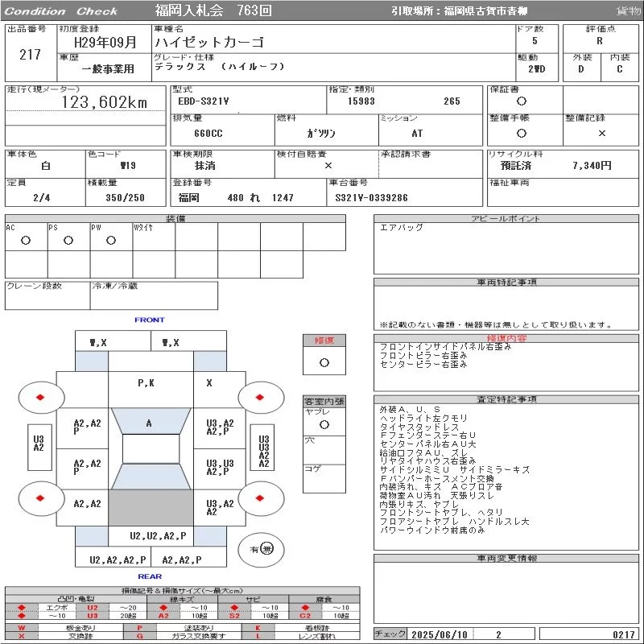Click the cross mark under 整備記録
Viewport: 644px width, 644px height.
coord(601,133)
